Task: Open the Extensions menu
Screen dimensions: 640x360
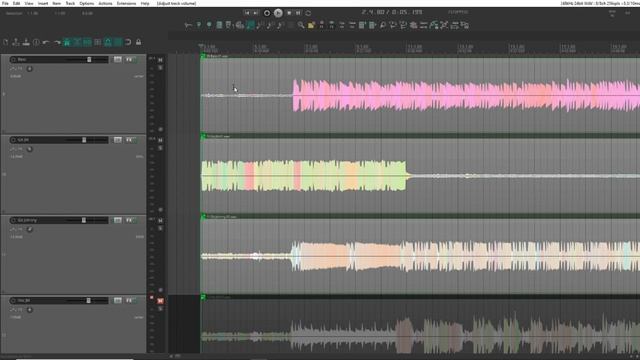Action: (127, 3)
